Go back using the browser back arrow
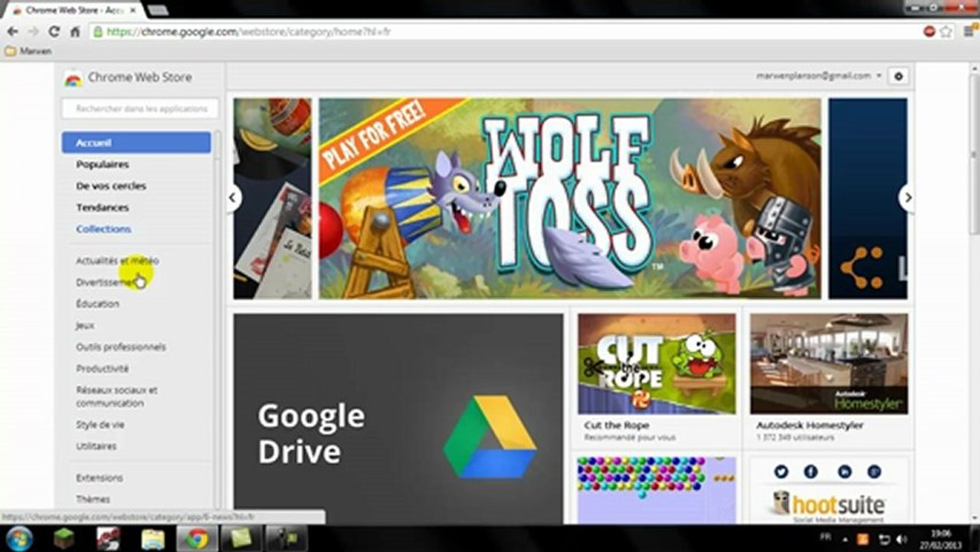This screenshot has width=980, height=552. (13, 31)
